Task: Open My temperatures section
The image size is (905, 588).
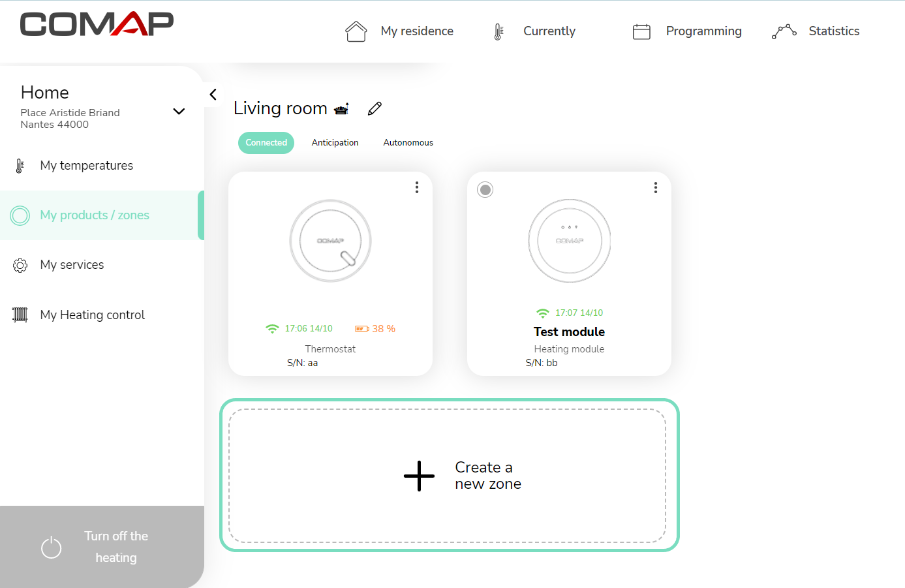Action: [x=87, y=166]
